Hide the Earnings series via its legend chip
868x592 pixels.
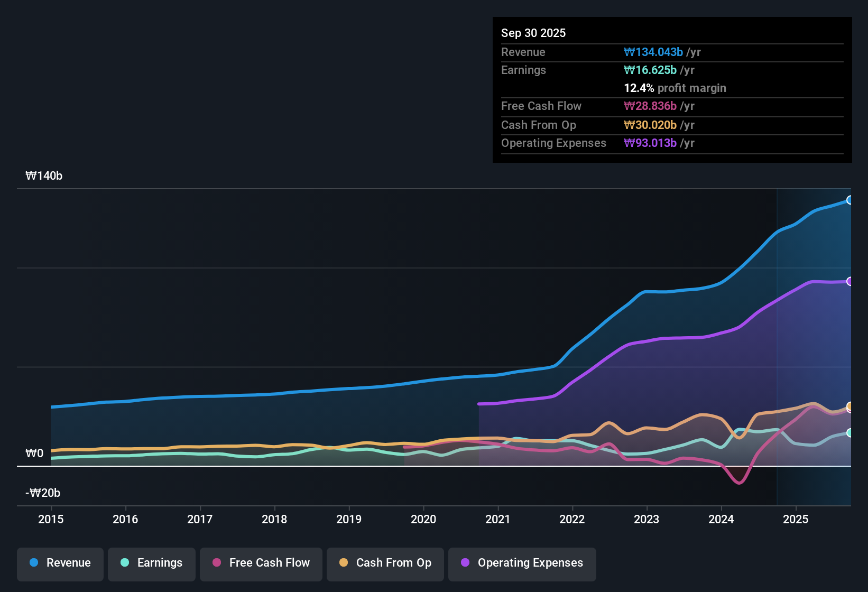click(x=151, y=563)
